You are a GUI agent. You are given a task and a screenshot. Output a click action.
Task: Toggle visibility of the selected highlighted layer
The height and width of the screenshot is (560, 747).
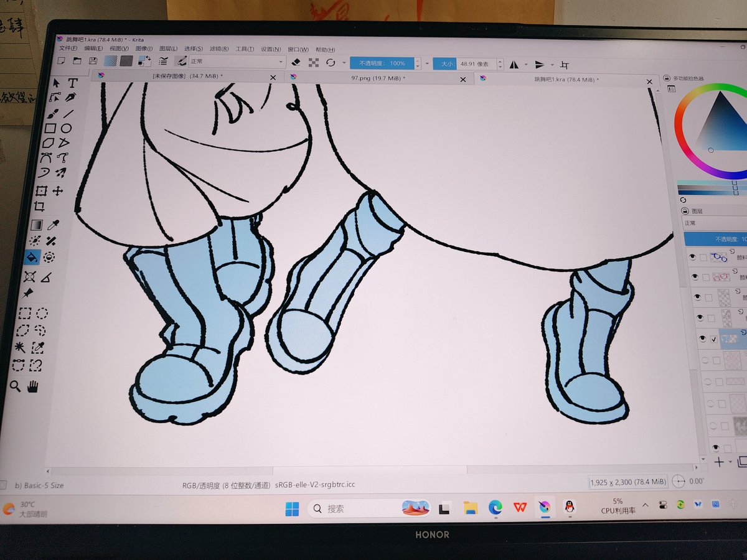tap(703, 338)
